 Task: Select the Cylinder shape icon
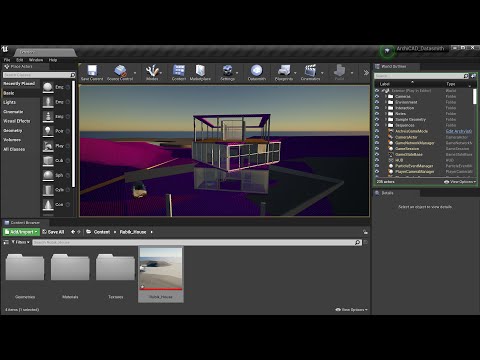tap(48, 190)
